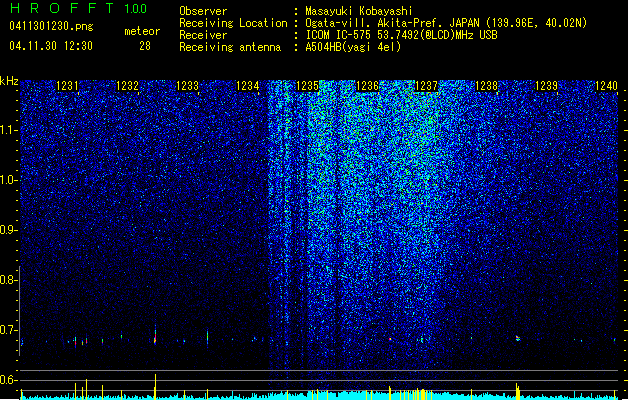Click the 0.9 kHz axis label

[8, 230]
